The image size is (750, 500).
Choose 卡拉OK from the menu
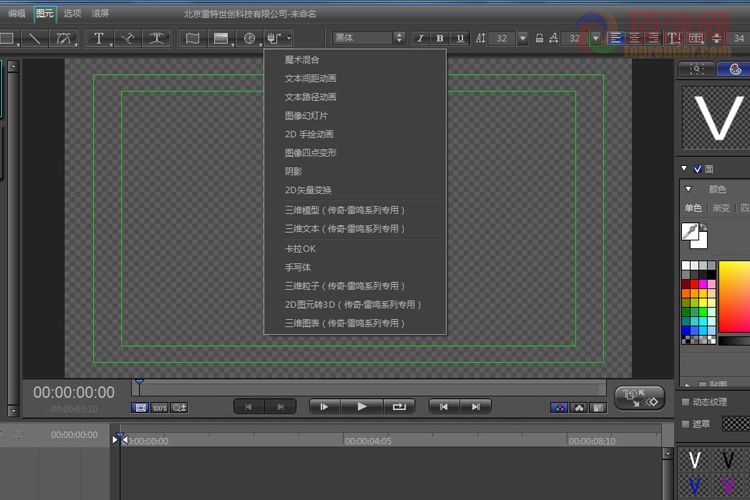tap(300, 249)
